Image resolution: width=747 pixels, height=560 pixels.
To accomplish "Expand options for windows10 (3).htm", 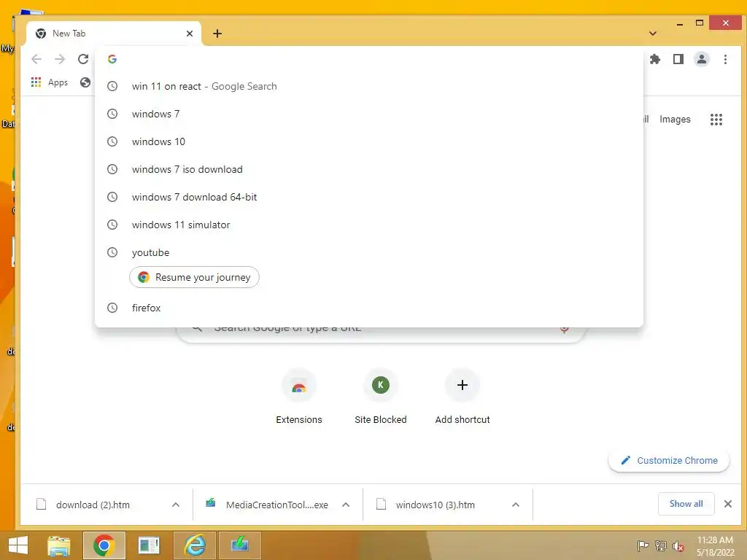I will pyautogui.click(x=516, y=505).
